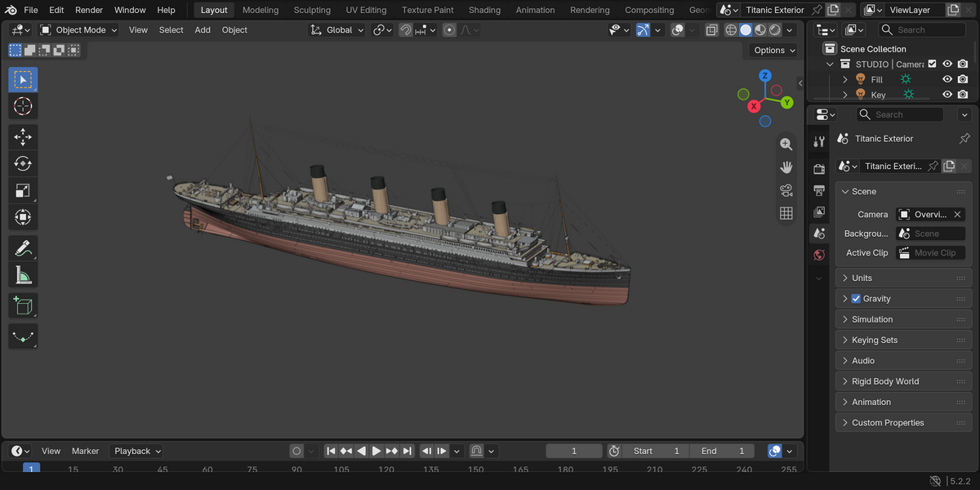
Task: Switch to rendered viewport shading
Action: [775, 29]
